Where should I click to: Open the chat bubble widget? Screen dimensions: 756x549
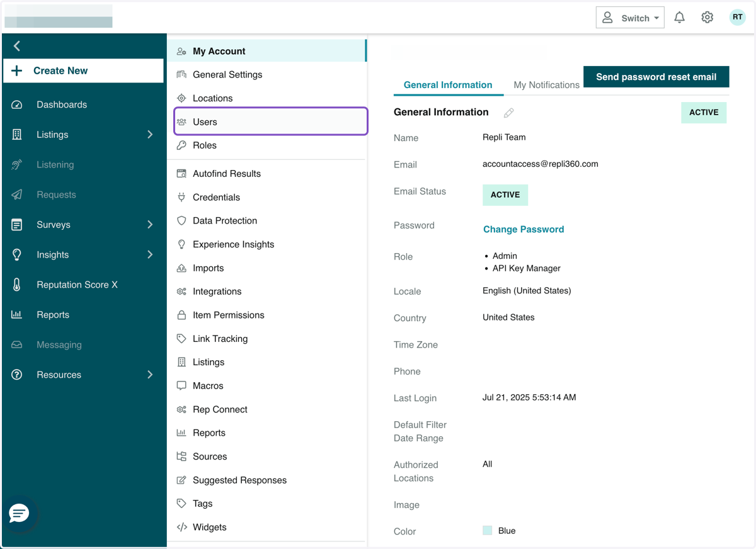19,513
